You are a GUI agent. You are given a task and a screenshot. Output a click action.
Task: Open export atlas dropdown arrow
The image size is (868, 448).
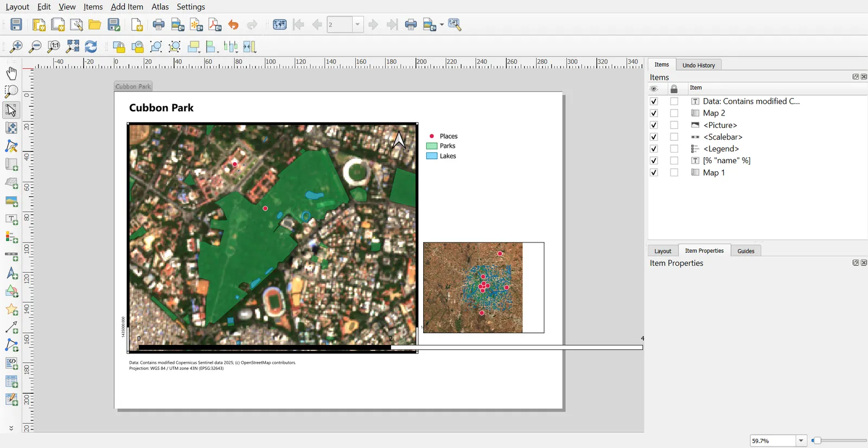point(442,24)
